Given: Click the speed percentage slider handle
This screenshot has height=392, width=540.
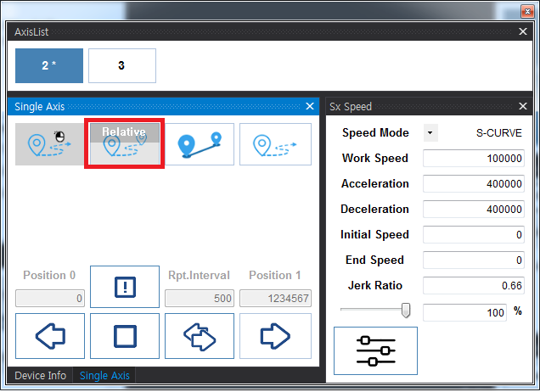Looking at the screenshot, I should [x=406, y=311].
